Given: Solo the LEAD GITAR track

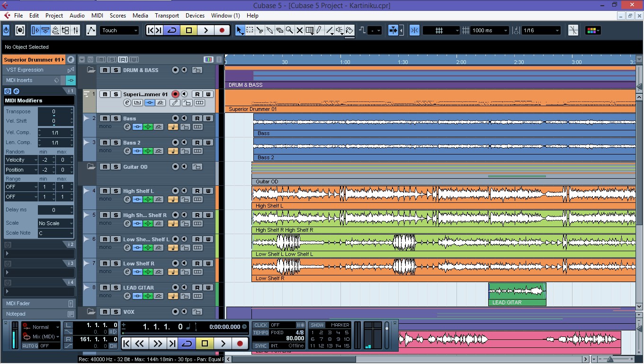Looking at the screenshot, I should point(116,288).
